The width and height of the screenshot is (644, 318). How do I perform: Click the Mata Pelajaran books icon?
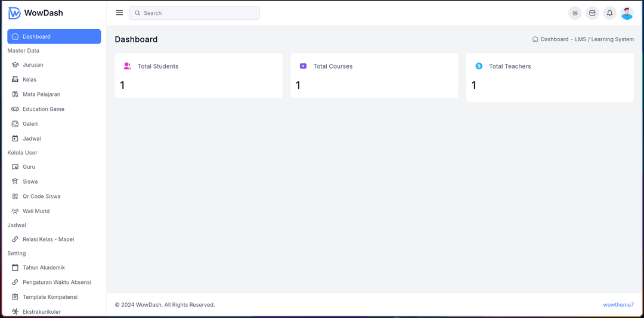click(15, 94)
